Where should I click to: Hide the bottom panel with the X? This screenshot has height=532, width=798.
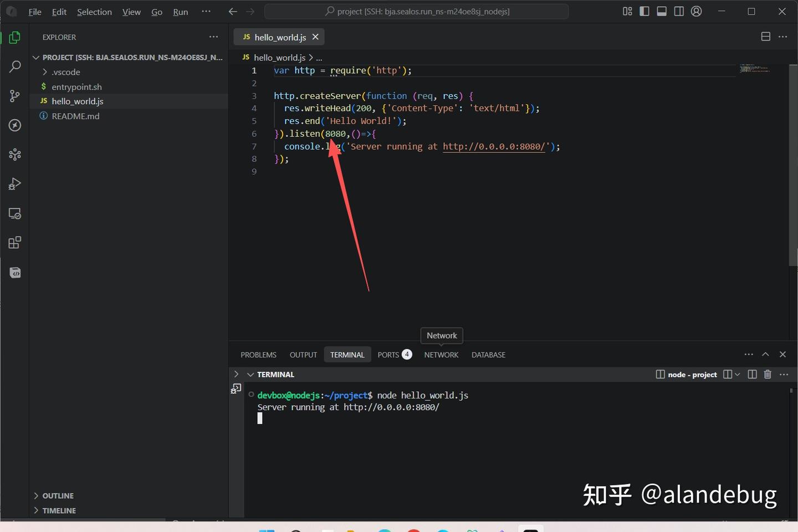coord(783,354)
